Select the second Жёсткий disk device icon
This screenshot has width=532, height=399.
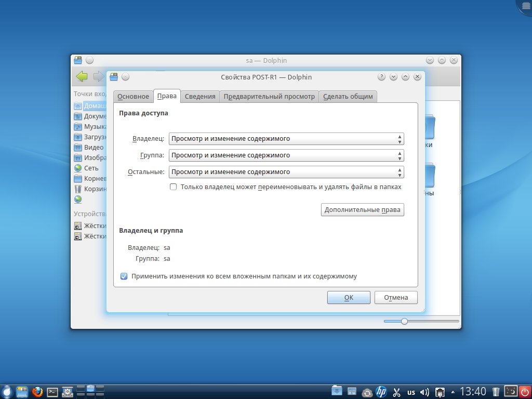coord(78,236)
